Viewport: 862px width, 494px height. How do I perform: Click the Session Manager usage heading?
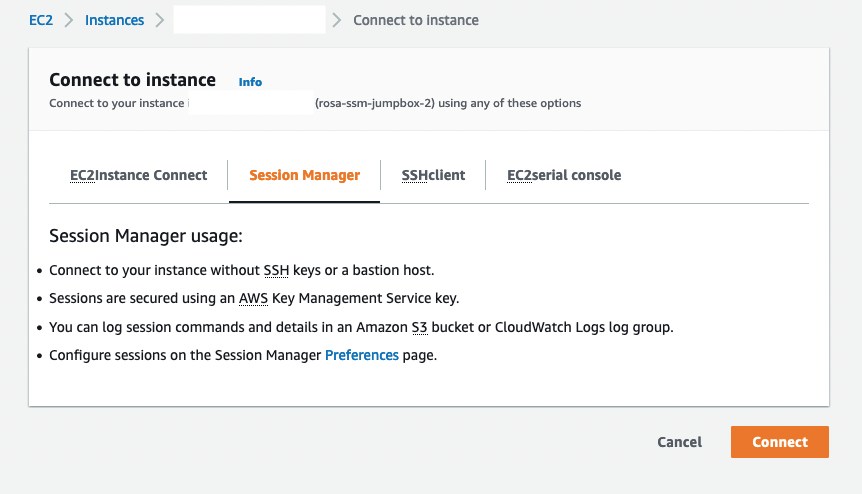tap(146, 236)
